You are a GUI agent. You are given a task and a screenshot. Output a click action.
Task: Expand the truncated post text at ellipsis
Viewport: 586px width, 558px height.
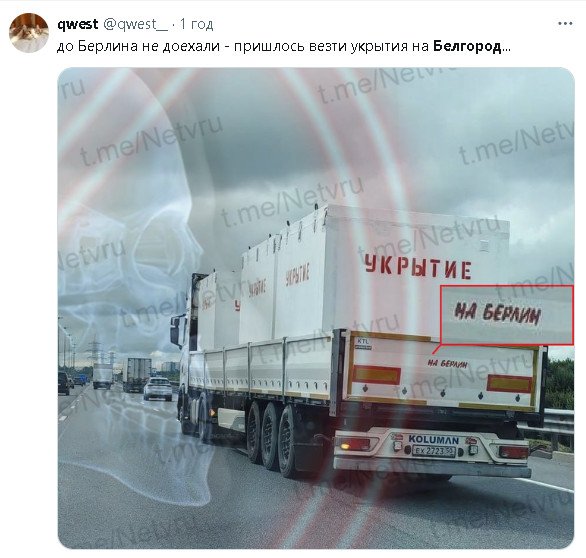(x=506, y=49)
